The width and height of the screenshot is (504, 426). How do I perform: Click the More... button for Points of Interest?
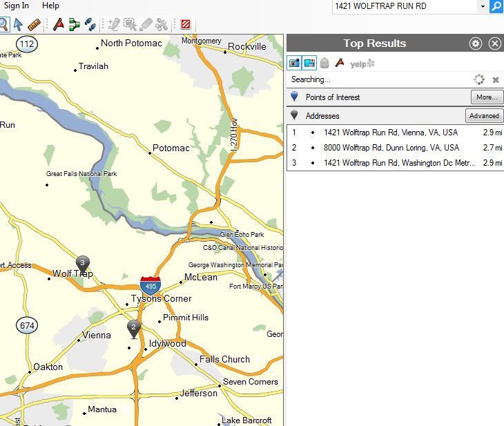(487, 97)
